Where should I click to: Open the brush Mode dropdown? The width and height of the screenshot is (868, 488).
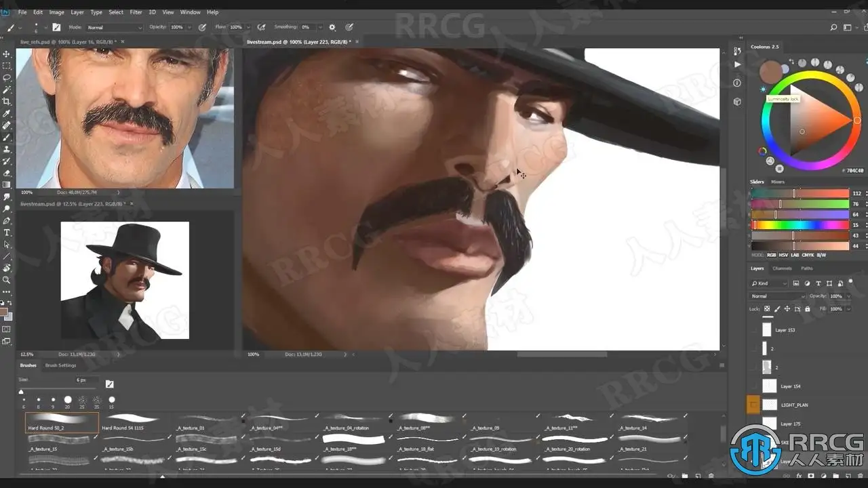(114, 27)
